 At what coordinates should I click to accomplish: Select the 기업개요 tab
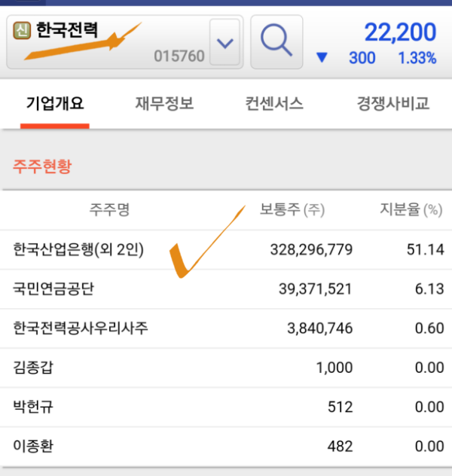click(x=55, y=103)
